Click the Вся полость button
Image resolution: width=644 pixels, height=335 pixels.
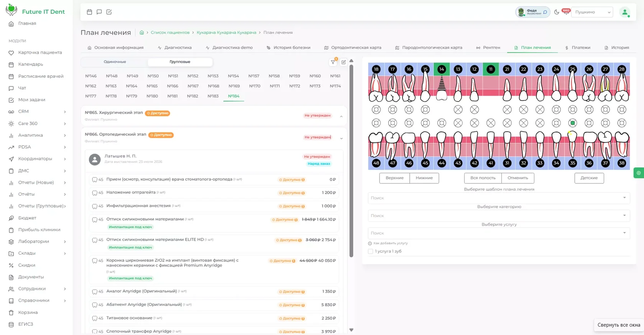483,178
